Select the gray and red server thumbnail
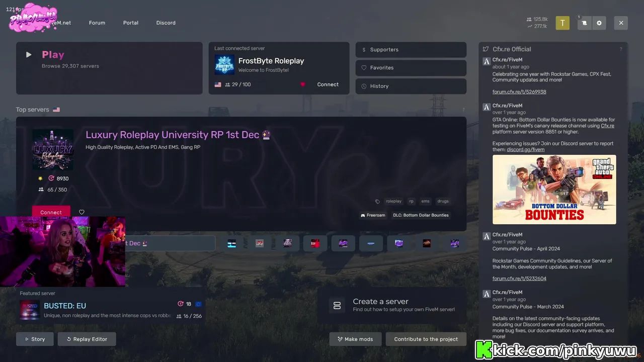 [260, 243]
